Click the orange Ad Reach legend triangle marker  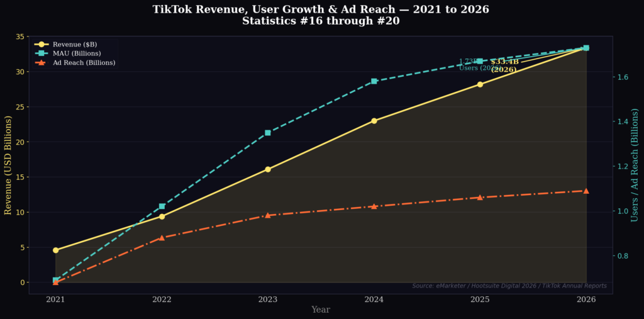coord(42,62)
